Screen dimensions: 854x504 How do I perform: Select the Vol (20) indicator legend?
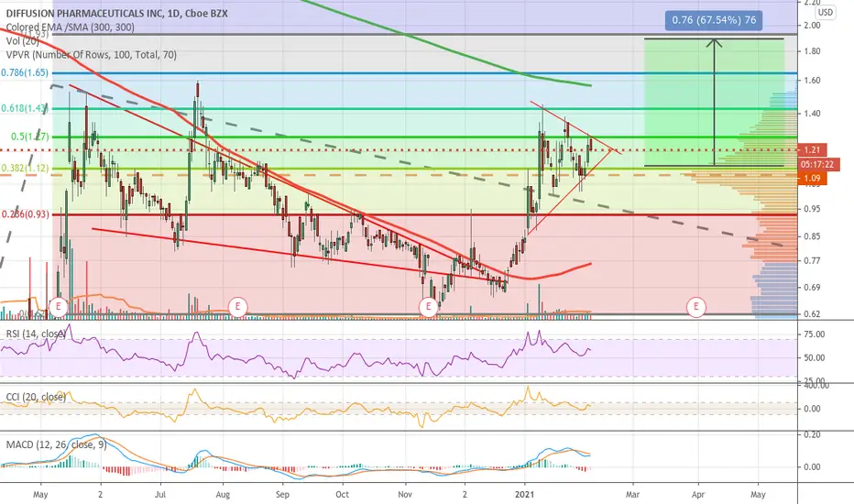22,41
